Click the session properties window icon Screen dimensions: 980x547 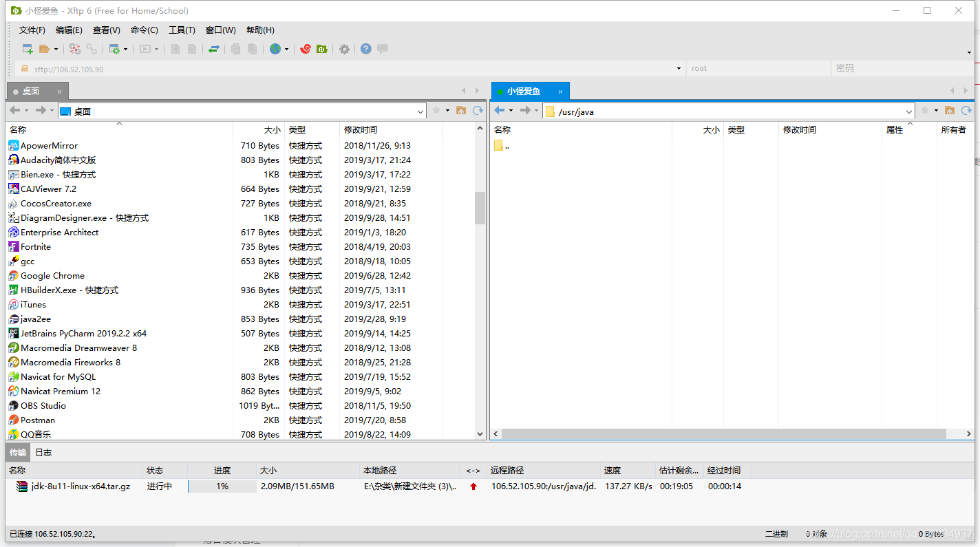coord(114,49)
